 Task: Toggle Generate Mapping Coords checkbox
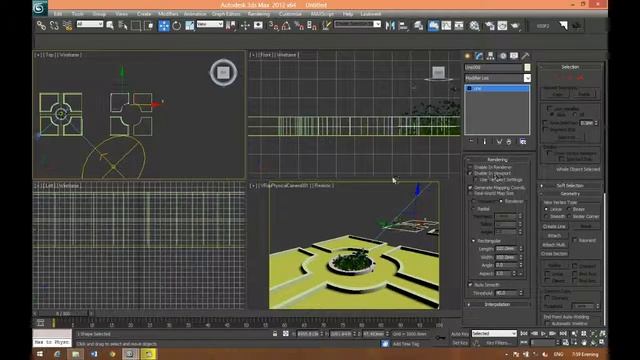coord(470,188)
